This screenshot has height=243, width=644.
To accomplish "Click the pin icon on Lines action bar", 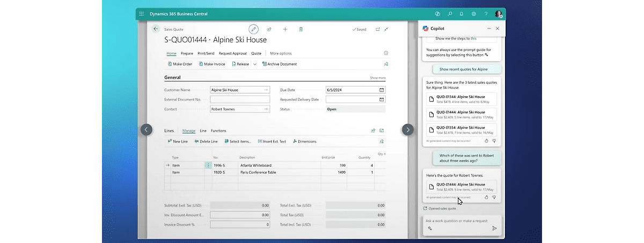I will (382, 141).
